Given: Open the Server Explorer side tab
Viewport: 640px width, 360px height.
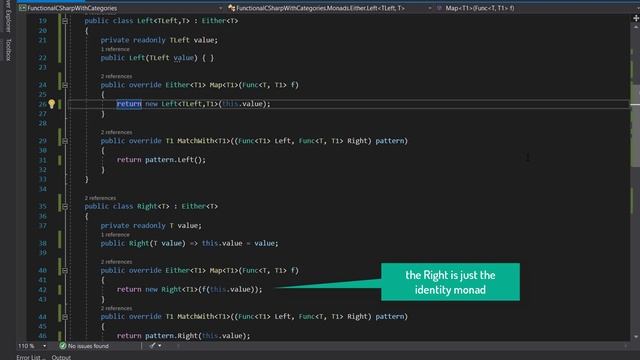Looking at the screenshot, I should [8, 16].
